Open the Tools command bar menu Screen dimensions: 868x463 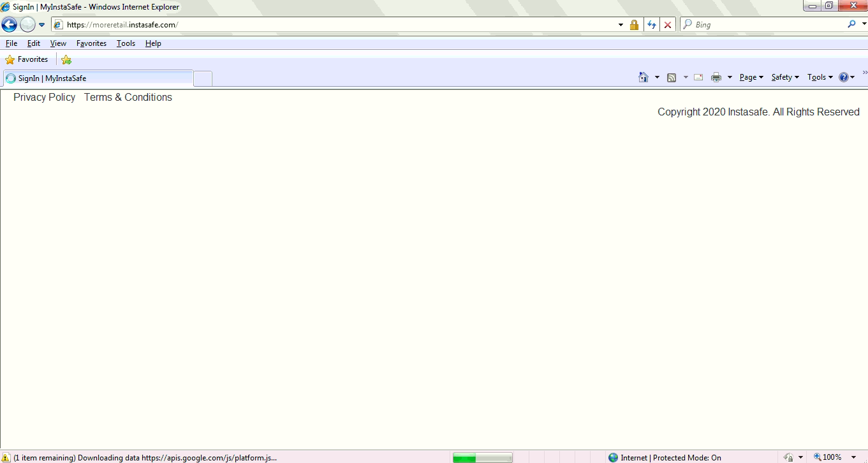pos(820,77)
